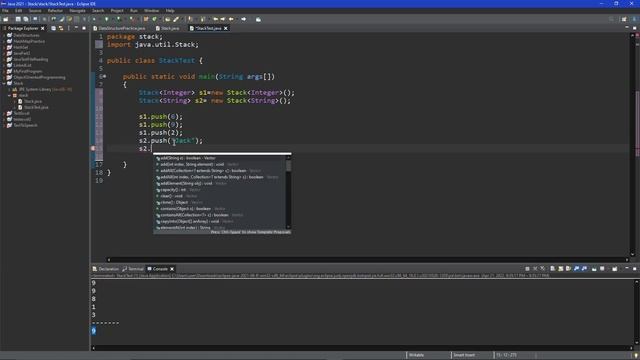Expand the LinkedList project
The image size is (640, 360).
[x=4, y=65]
